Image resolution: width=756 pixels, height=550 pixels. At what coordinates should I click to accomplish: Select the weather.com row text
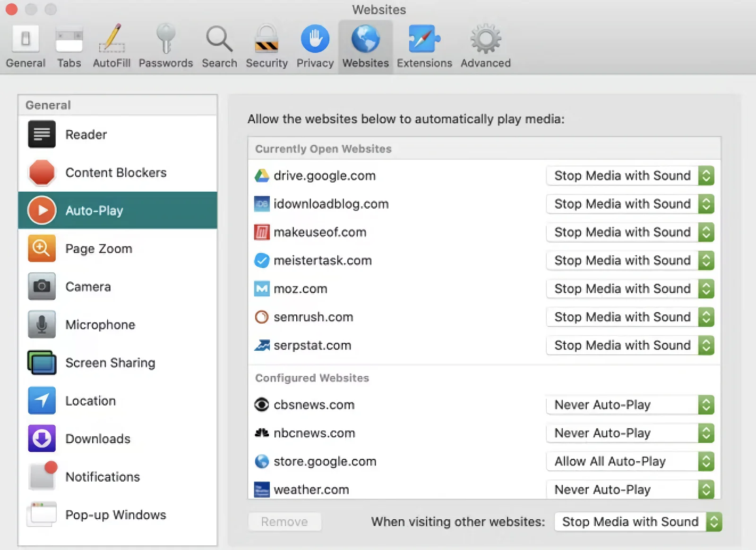click(311, 490)
